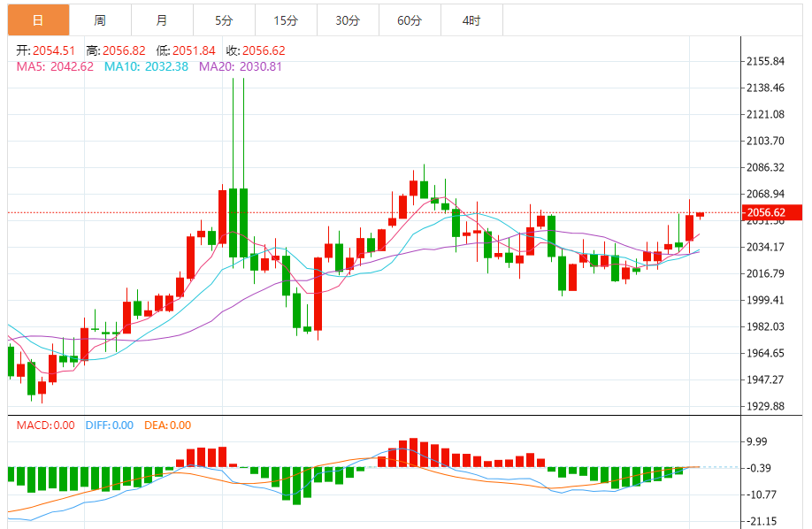812x529 pixels.
Task: Click the 9.99 MACD axis label
Action: (756, 441)
